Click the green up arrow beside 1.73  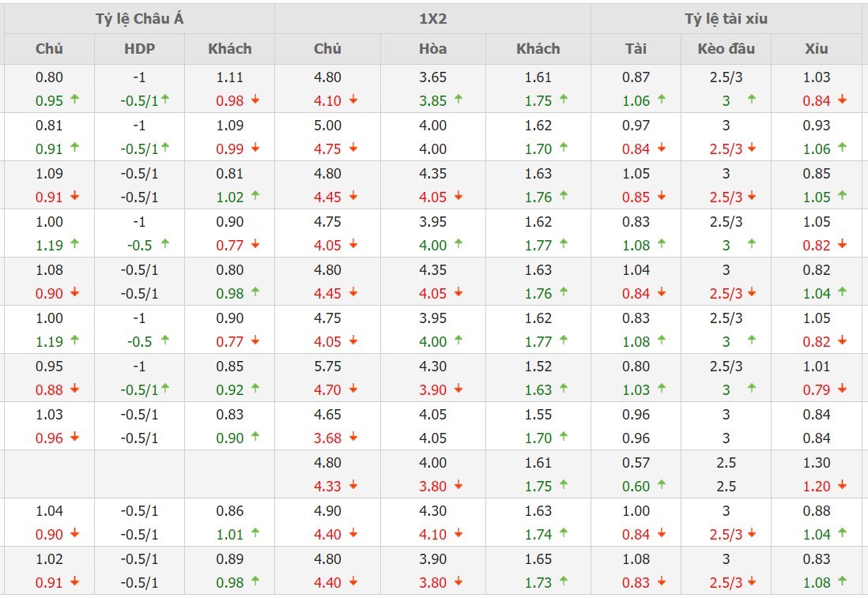coord(564,582)
